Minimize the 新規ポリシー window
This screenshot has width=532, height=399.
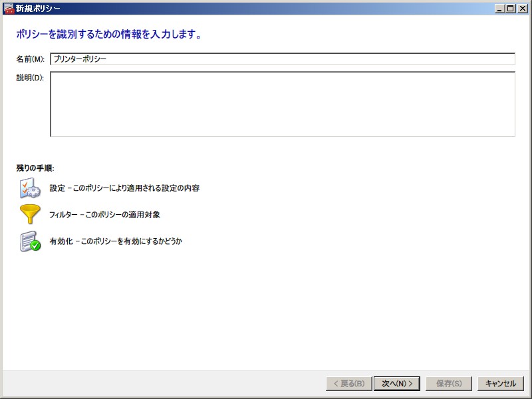point(499,8)
